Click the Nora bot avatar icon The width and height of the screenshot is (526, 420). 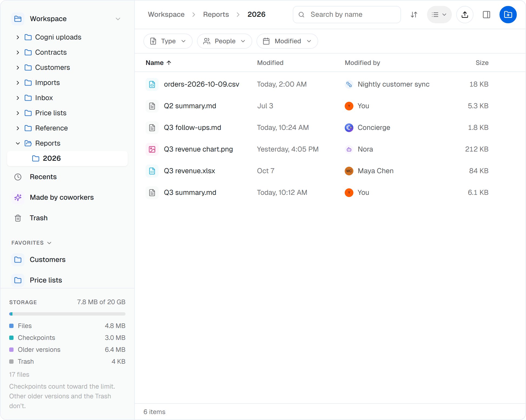tap(349, 149)
